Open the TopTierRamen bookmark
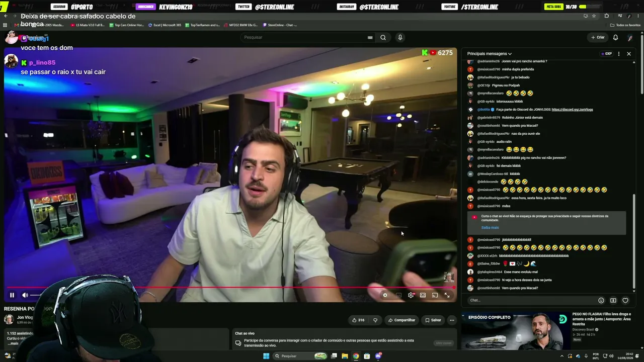The height and width of the screenshot is (362, 644). 202,25
